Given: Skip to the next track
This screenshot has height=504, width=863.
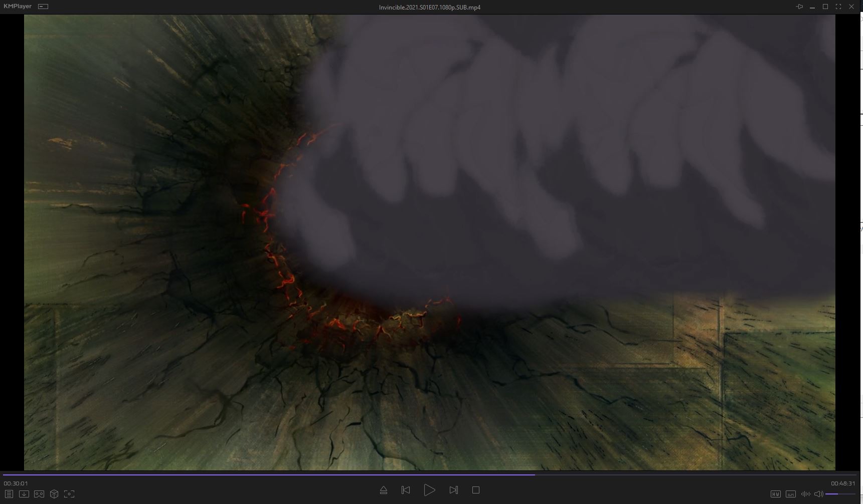Looking at the screenshot, I should click(453, 490).
